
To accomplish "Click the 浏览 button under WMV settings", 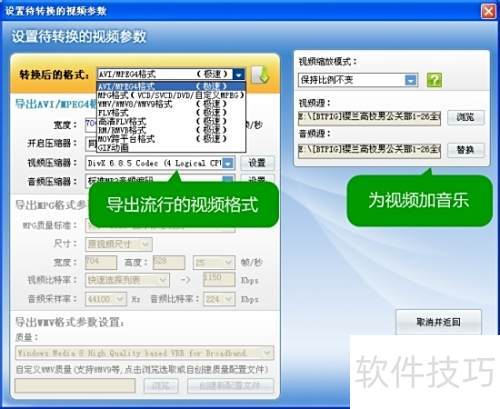I will coord(161,386).
